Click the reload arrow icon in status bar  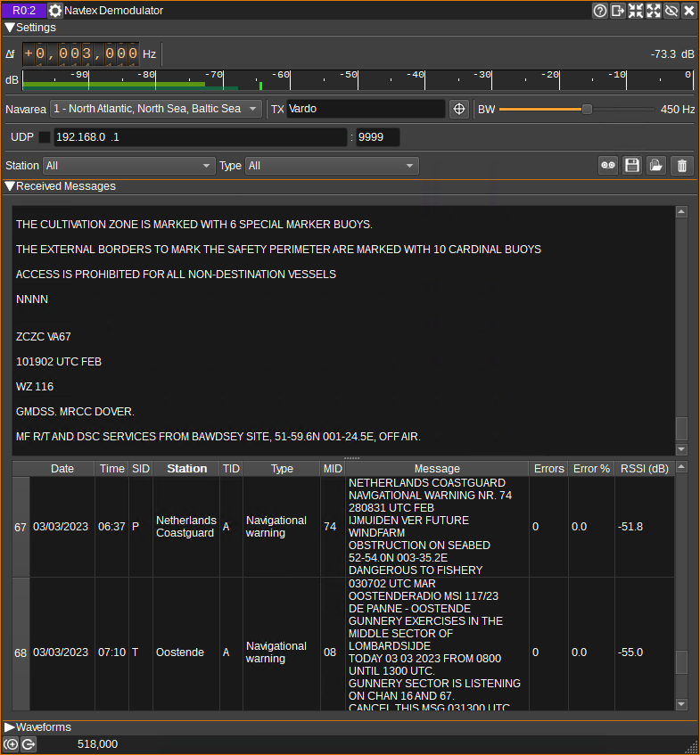[x=29, y=744]
